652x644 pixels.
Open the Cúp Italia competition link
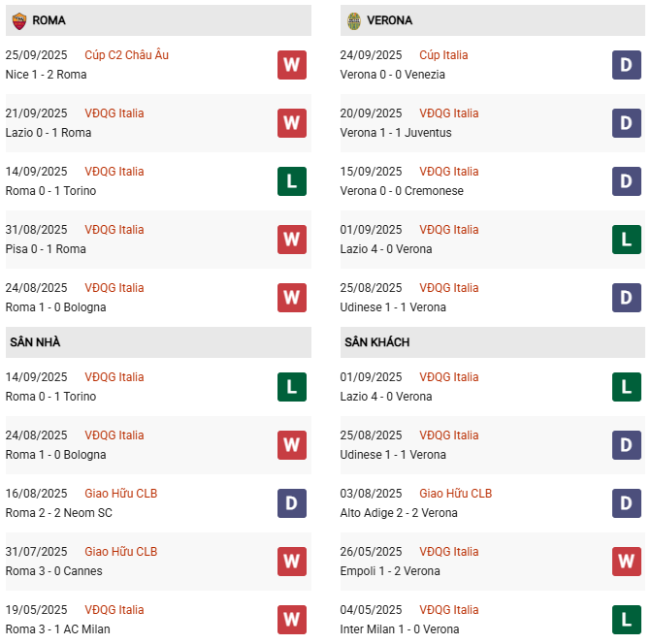443,55
